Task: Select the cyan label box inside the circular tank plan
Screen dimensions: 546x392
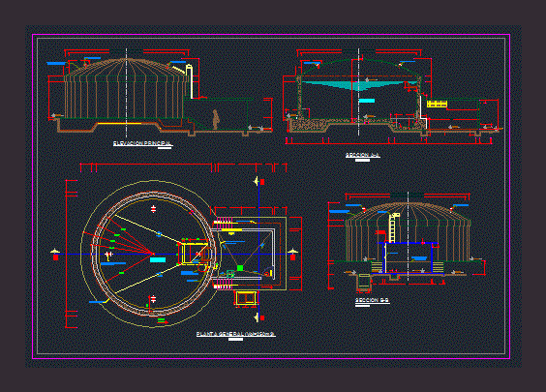Action: [x=158, y=259]
